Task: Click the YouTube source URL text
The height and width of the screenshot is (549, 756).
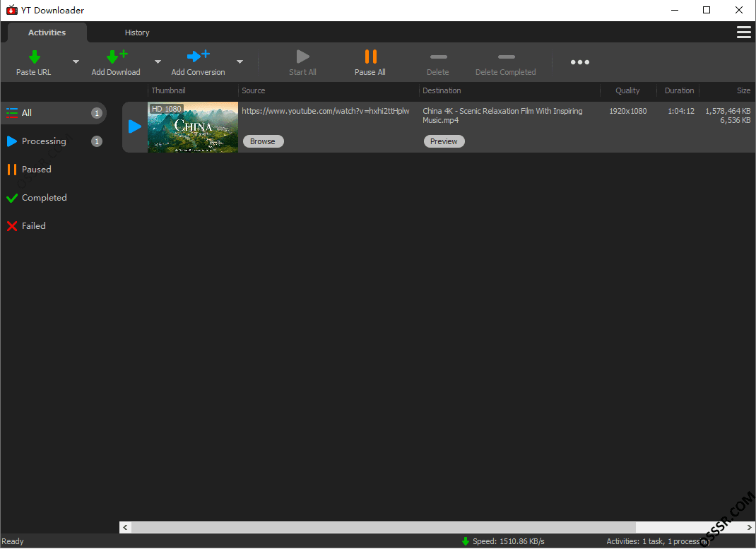Action: (326, 112)
